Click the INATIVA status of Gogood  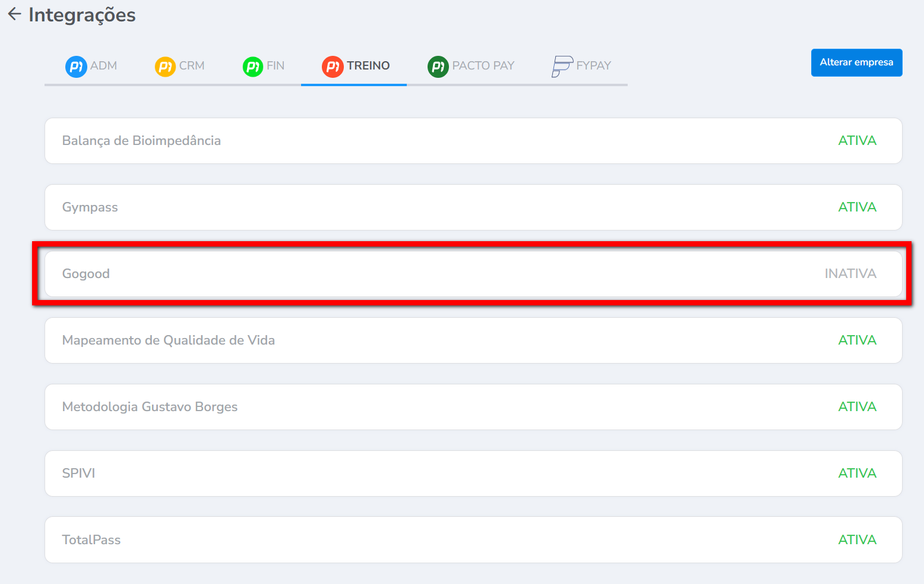pyautogui.click(x=850, y=274)
